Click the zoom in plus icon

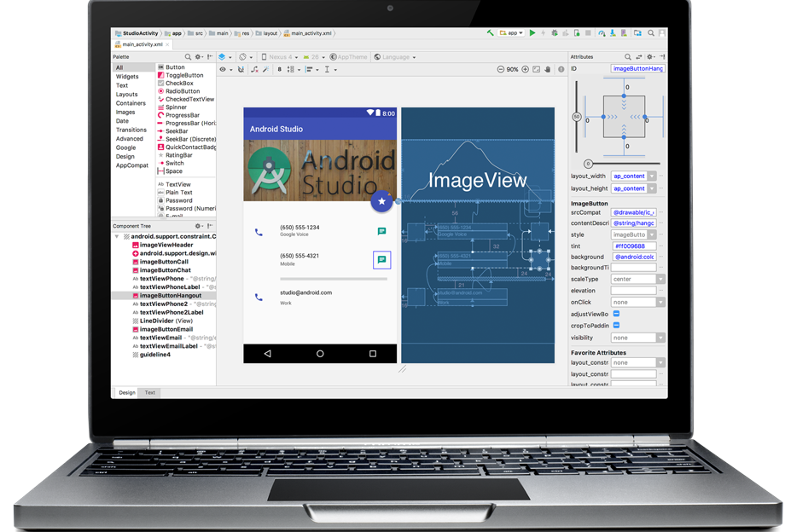[525, 69]
